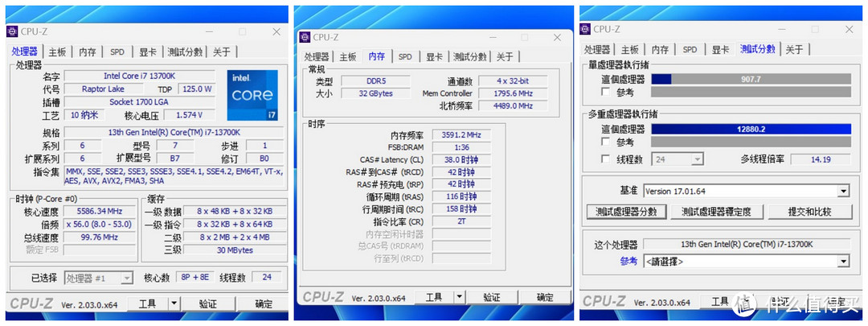Click the Socket 1700 LGA field
This screenshot has width=868, height=326.
click(140, 102)
